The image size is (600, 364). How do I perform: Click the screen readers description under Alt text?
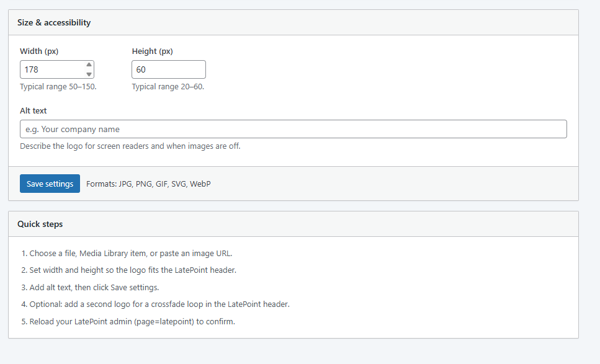click(x=130, y=146)
